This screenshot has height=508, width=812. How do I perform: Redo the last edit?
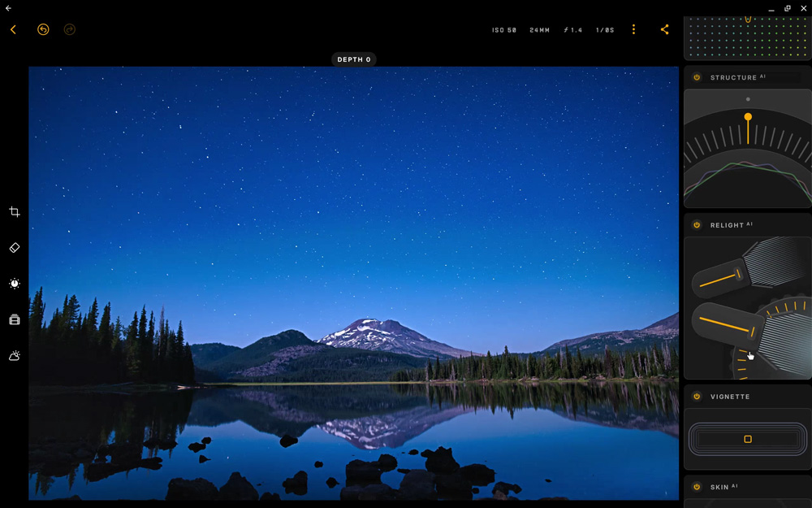(x=69, y=29)
